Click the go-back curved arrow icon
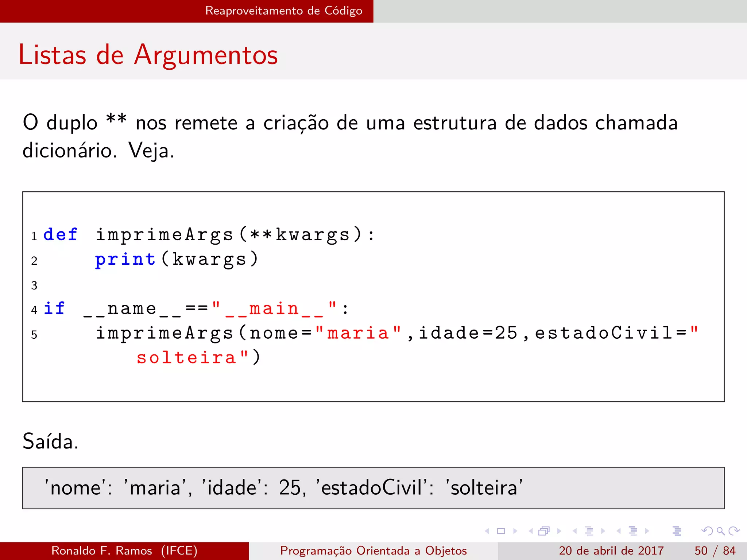Viewport: 747px width, 560px height. pyautogui.click(x=707, y=531)
